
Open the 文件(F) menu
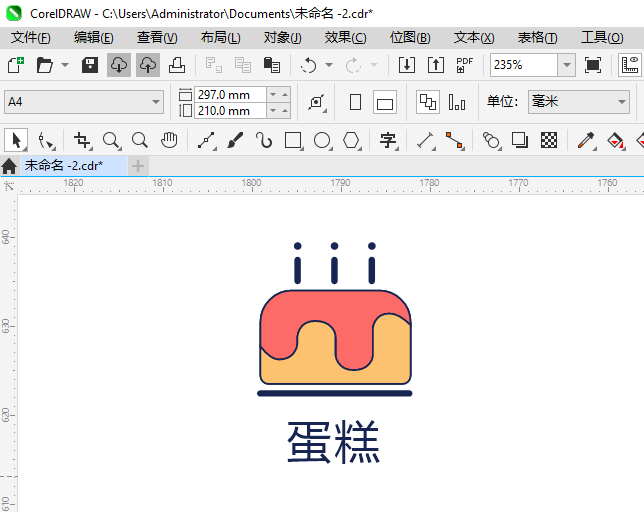click(x=31, y=38)
